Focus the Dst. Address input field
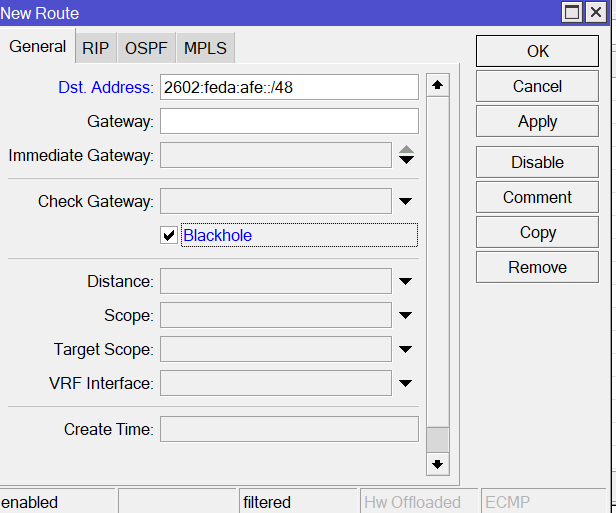 coord(290,87)
